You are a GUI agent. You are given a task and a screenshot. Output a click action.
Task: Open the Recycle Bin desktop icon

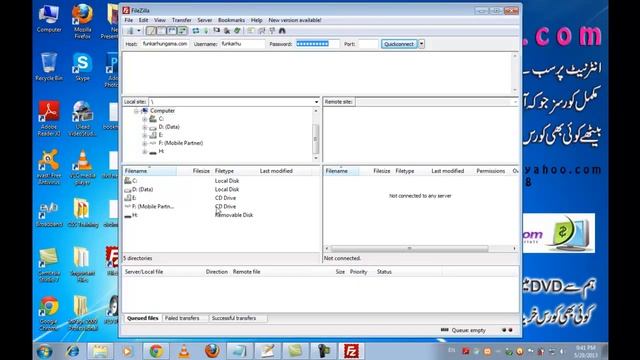coord(49,67)
